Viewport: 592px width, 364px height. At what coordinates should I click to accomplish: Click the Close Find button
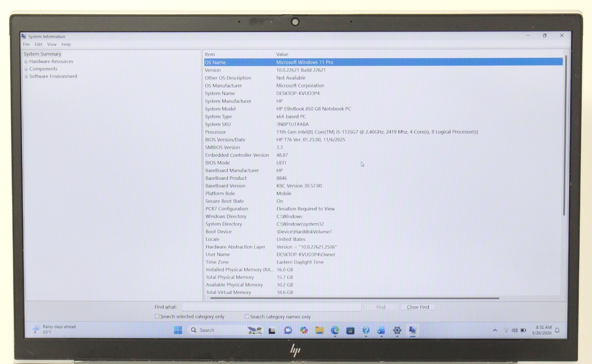point(418,307)
